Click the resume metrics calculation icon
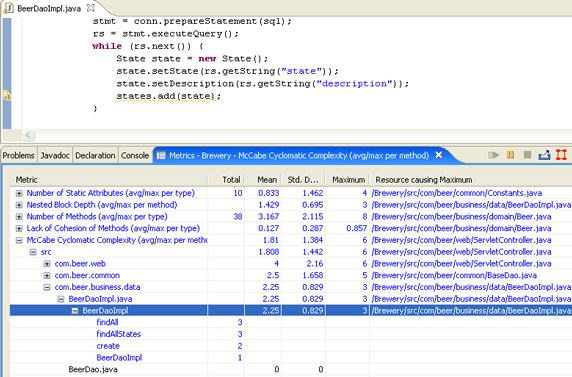The image size is (572, 377). (493, 155)
